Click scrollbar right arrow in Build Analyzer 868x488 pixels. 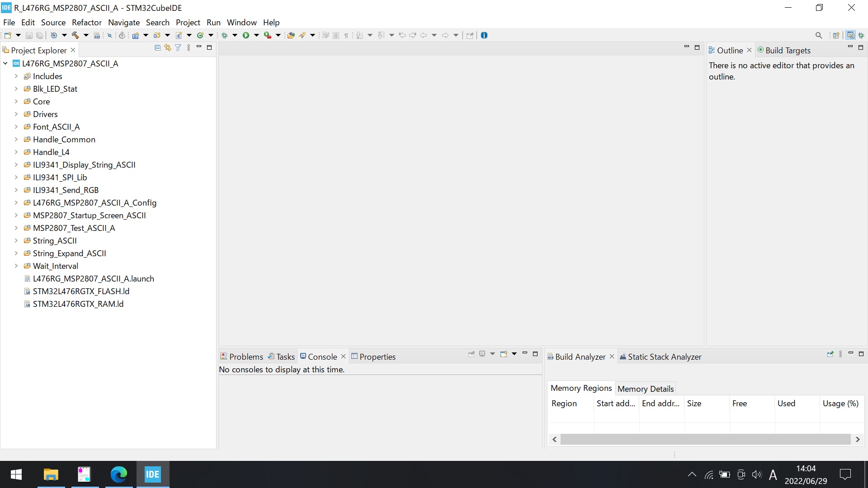coord(858,439)
